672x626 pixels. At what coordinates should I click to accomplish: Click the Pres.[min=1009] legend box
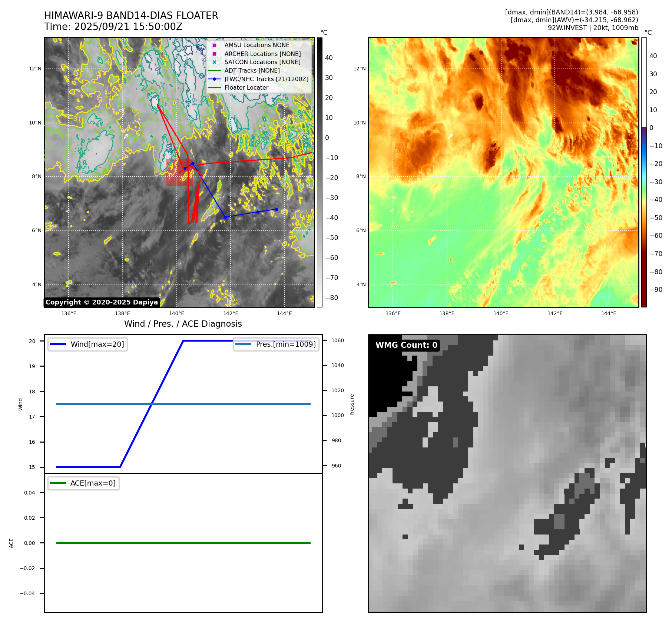pos(276,344)
